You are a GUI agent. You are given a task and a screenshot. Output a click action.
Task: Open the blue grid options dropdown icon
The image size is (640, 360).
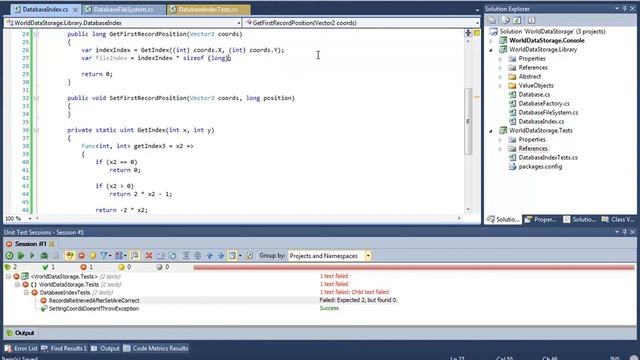point(120,256)
